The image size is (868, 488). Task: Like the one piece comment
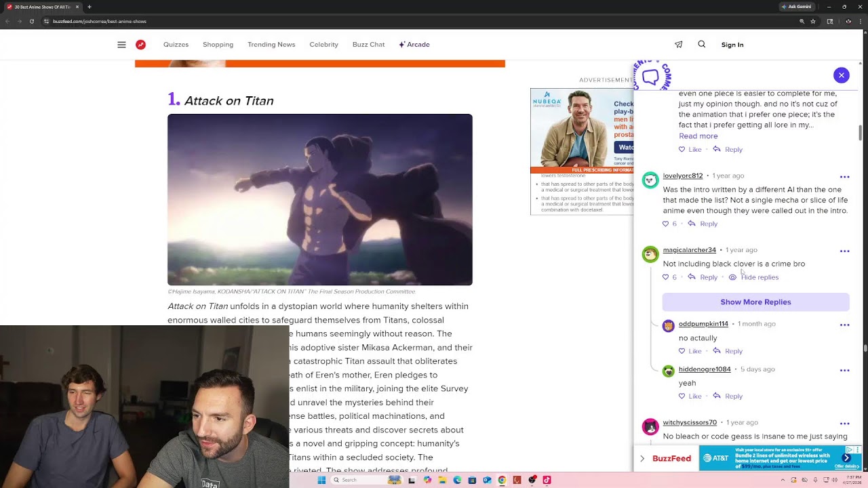coord(690,150)
